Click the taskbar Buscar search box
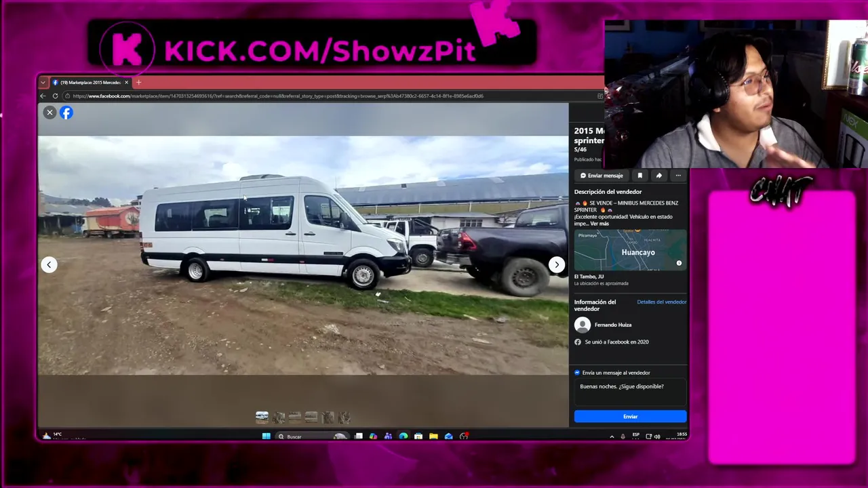This screenshot has width=868, height=488. (x=313, y=436)
